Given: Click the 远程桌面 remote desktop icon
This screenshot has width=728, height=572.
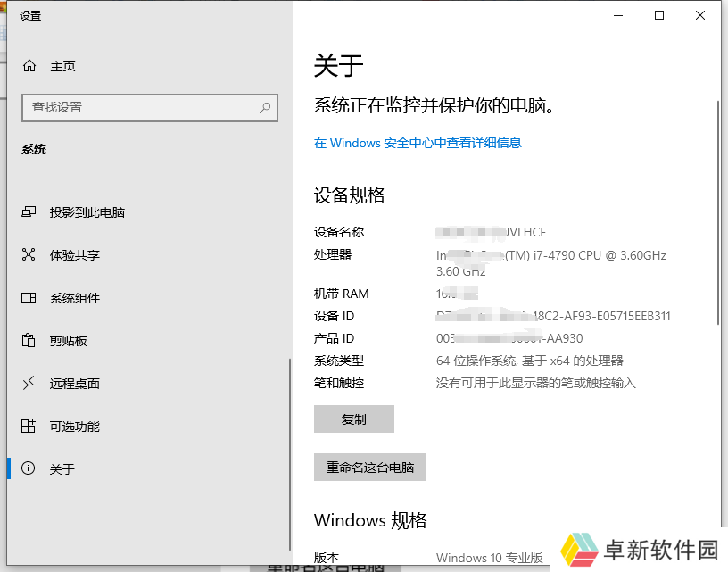Looking at the screenshot, I should point(29,384).
